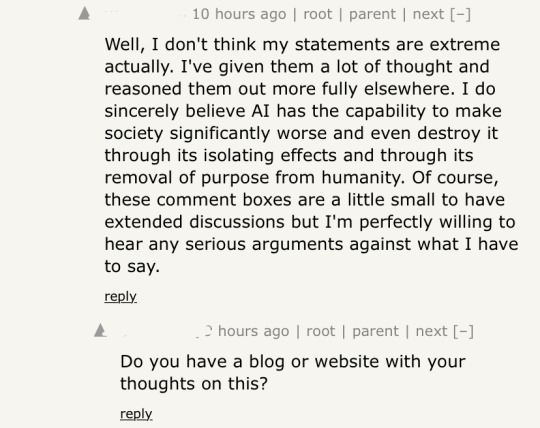Click the 'Well, I don't think' comment text
Screen dimensions: 540x428
311,155
